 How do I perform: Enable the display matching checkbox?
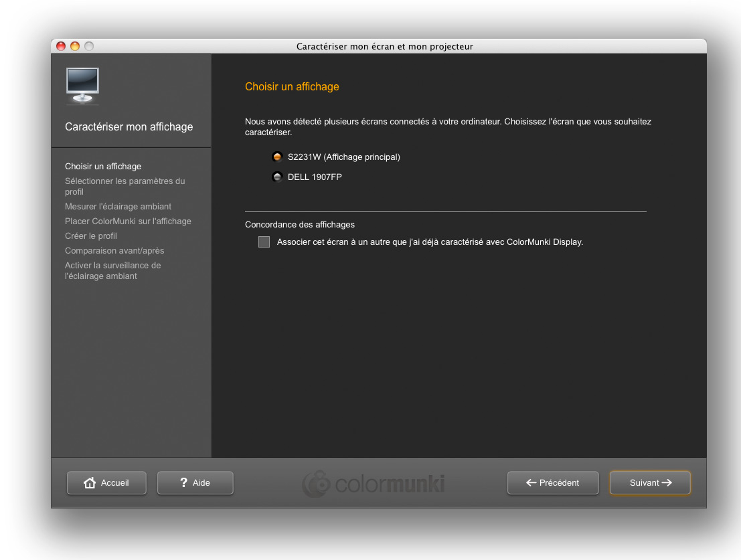(264, 242)
